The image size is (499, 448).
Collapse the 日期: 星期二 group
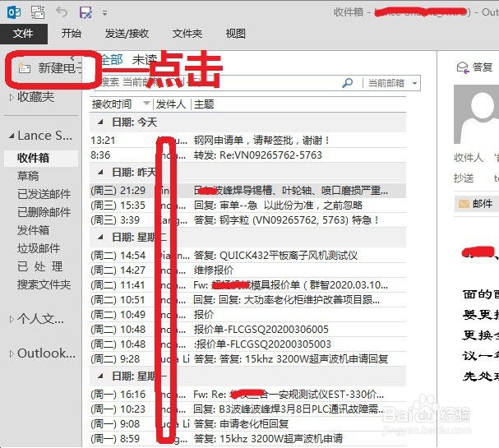coord(100,237)
